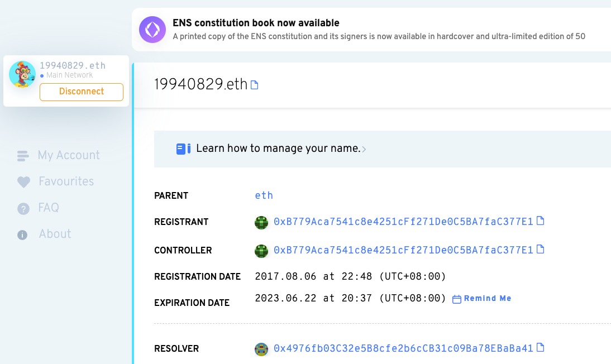Click the registrant identicon avatar
The width and height of the screenshot is (611, 364).
[261, 222]
